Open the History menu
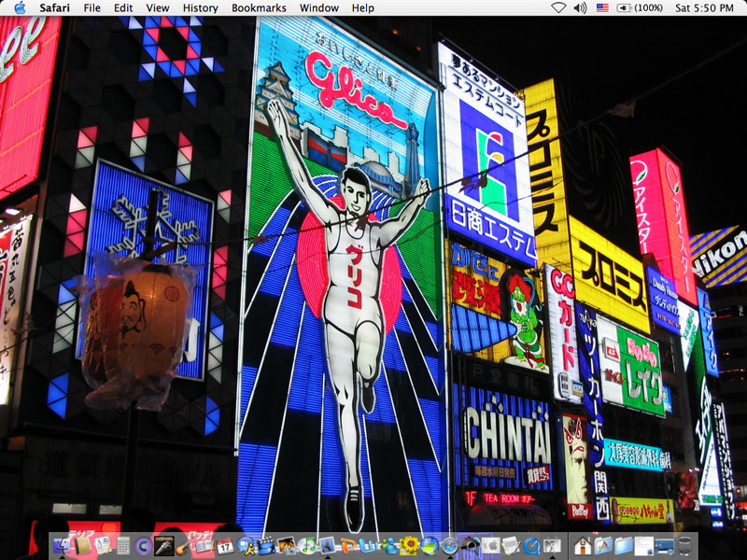The height and width of the screenshot is (560, 747). coord(200,7)
